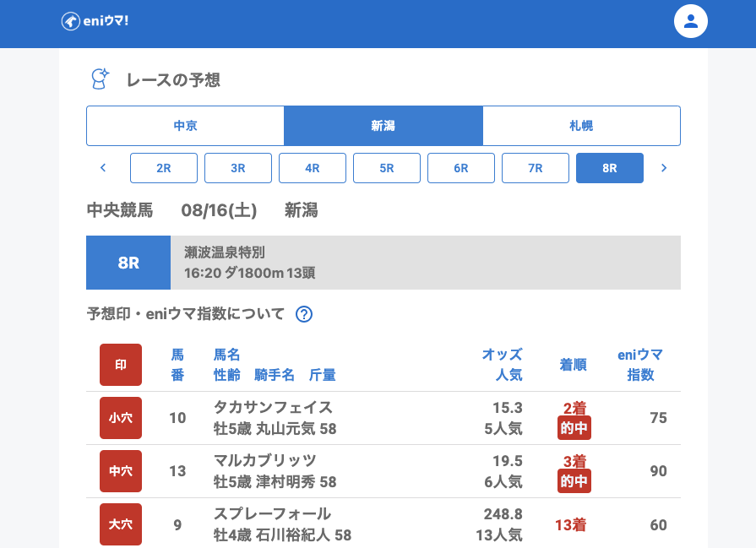Click the race prediction mascot icon

point(100,79)
